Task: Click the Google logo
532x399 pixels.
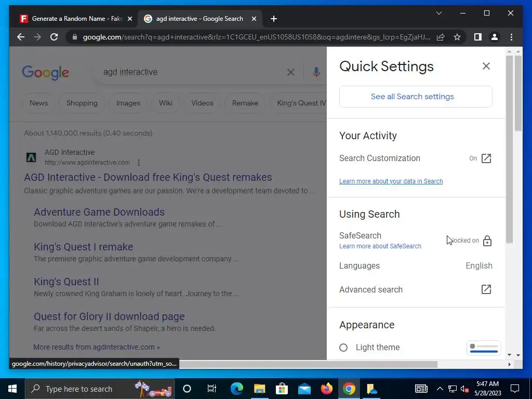Action: point(46,72)
